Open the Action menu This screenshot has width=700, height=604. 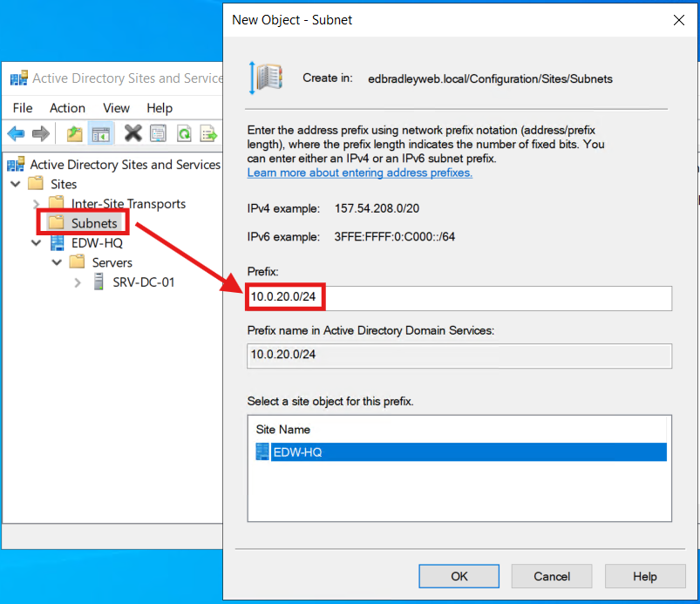point(67,108)
